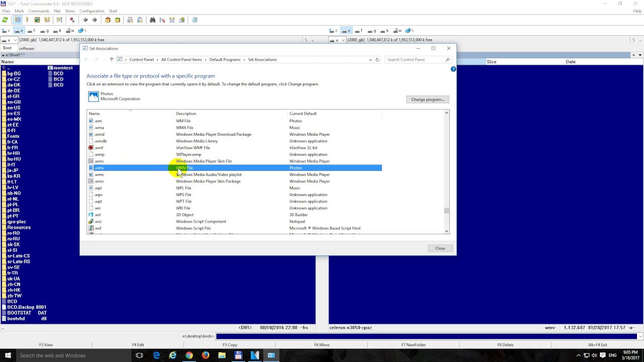This screenshot has width=644, height=362.
Task: Open FTP connection via the FTP toolbar icon
Action: tap(130, 20)
